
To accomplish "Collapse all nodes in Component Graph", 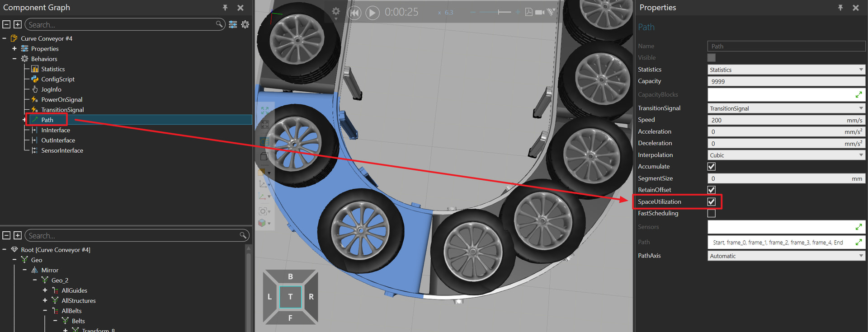I will pyautogui.click(x=6, y=24).
